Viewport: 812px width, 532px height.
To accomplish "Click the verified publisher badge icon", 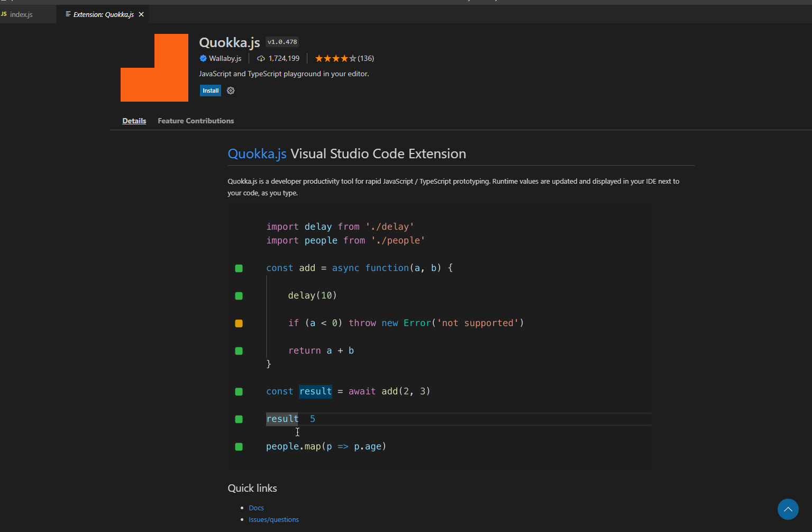I will [203, 58].
